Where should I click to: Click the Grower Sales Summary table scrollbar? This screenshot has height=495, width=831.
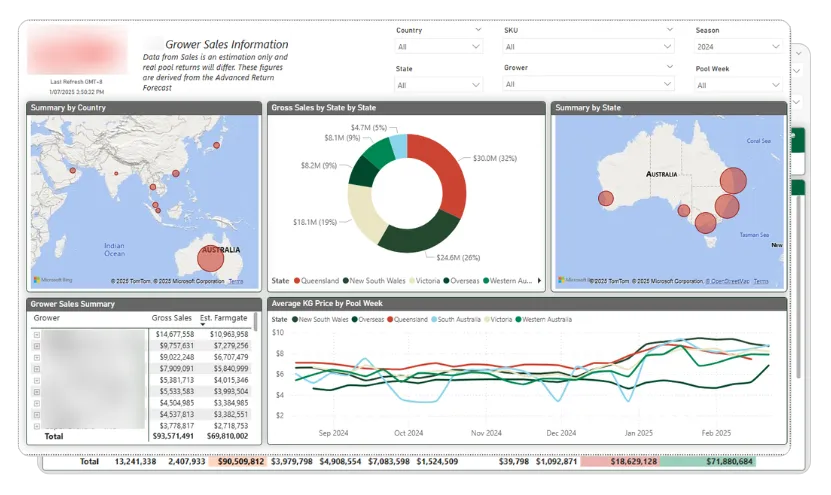(x=255, y=322)
